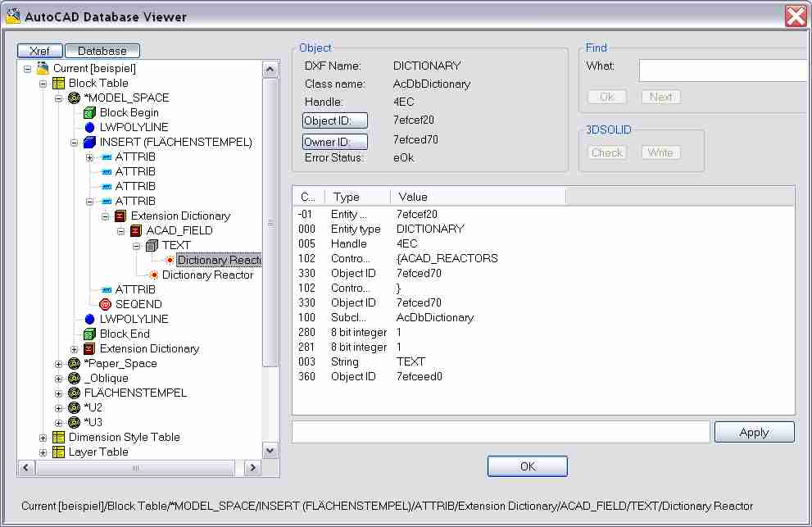Viewport: 812px width, 527px height.
Task: Click the Layer Table icon
Action: coord(58,452)
